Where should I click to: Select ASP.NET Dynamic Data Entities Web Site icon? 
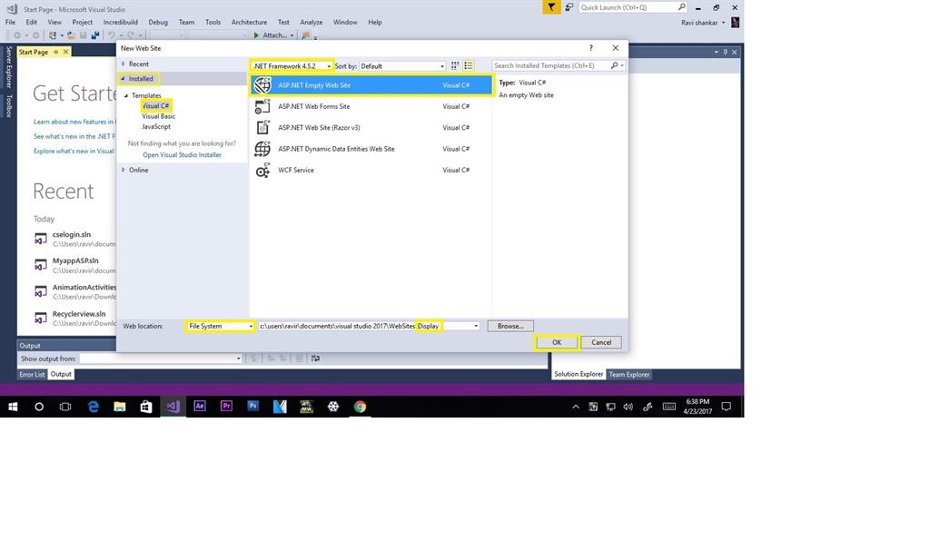point(262,149)
